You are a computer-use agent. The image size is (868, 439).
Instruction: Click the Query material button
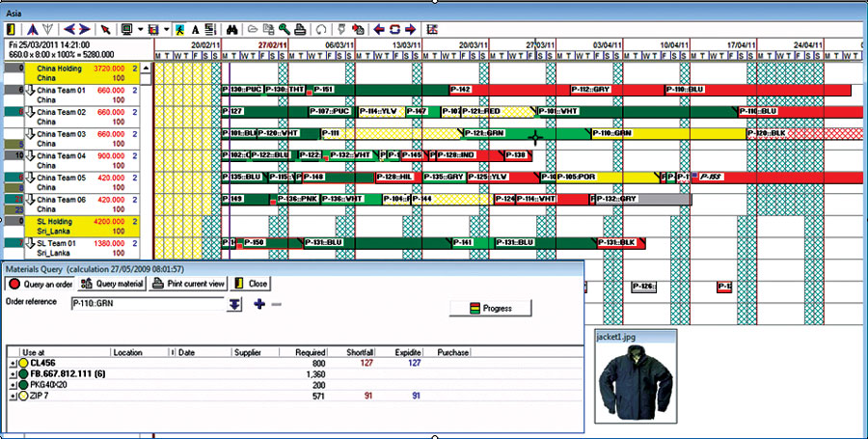pyautogui.click(x=112, y=284)
